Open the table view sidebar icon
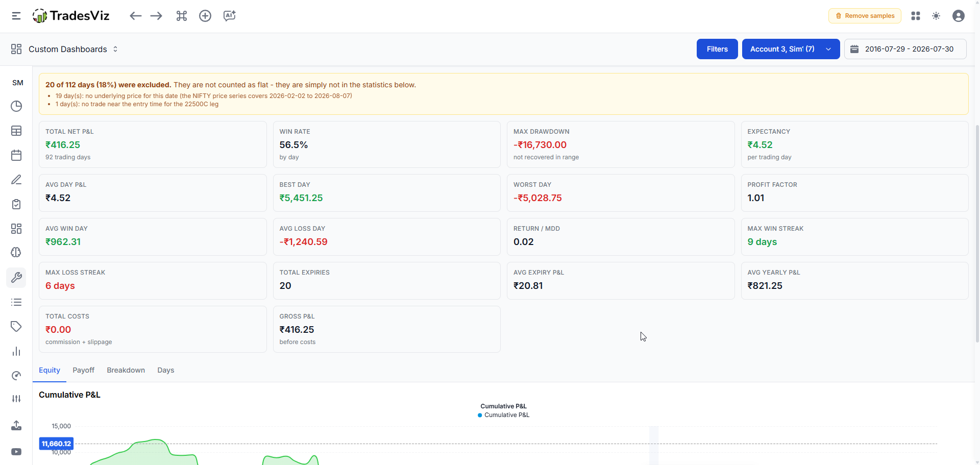980x465 pixels. 16,131
